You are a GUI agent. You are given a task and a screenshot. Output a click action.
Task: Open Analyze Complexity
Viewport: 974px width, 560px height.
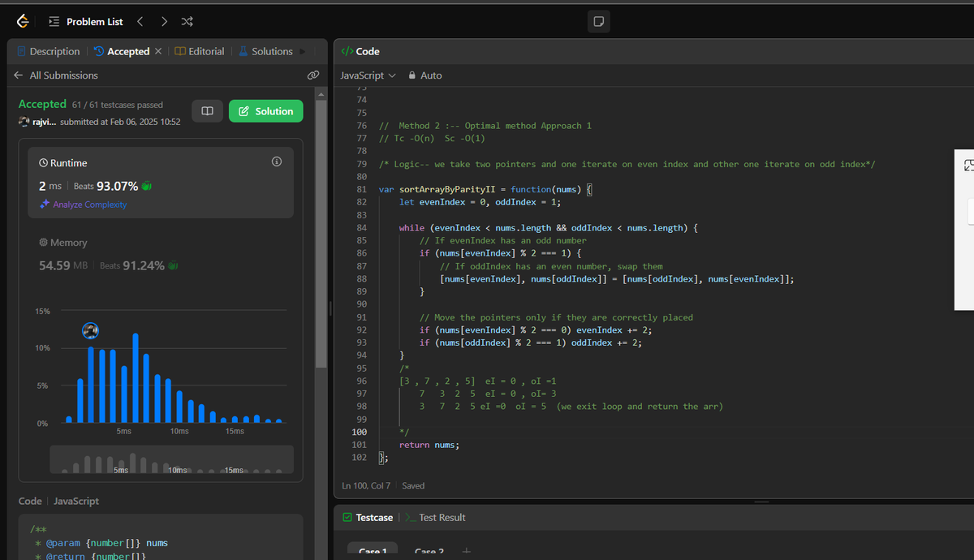[84, 205]
